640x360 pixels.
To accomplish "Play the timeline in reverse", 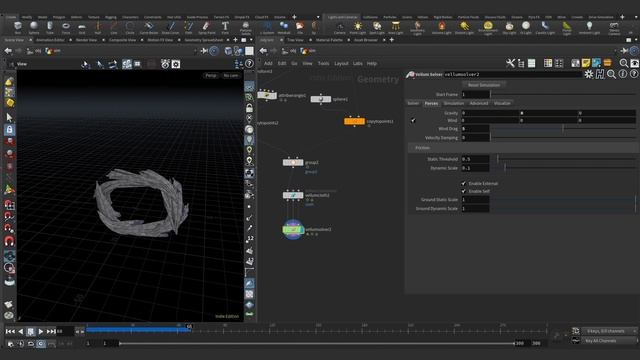I will click(x=21, y=331).
